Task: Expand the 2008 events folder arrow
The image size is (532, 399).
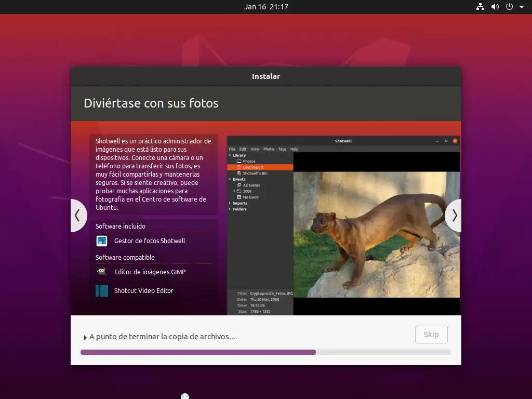Action: click(234, 191)
